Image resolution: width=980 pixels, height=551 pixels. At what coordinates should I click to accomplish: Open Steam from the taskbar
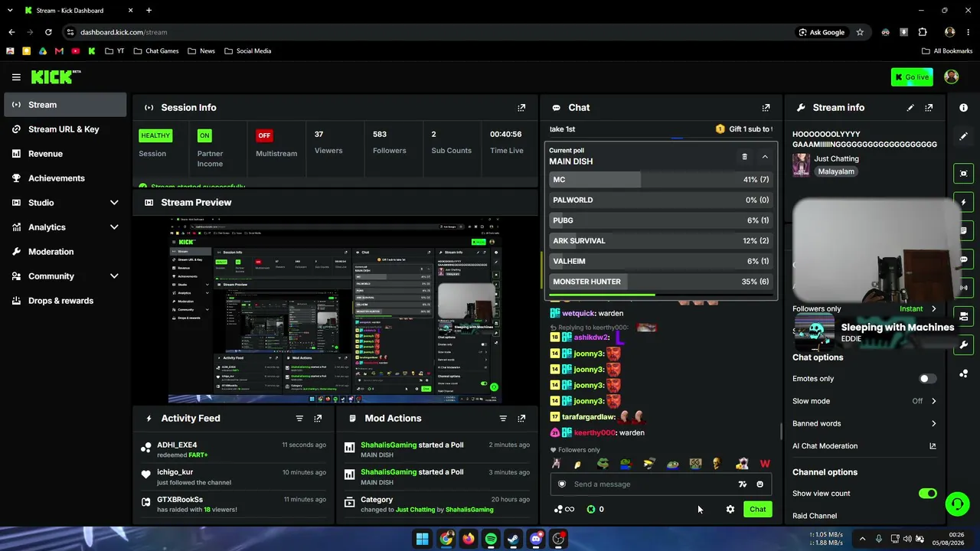point(513,539)
